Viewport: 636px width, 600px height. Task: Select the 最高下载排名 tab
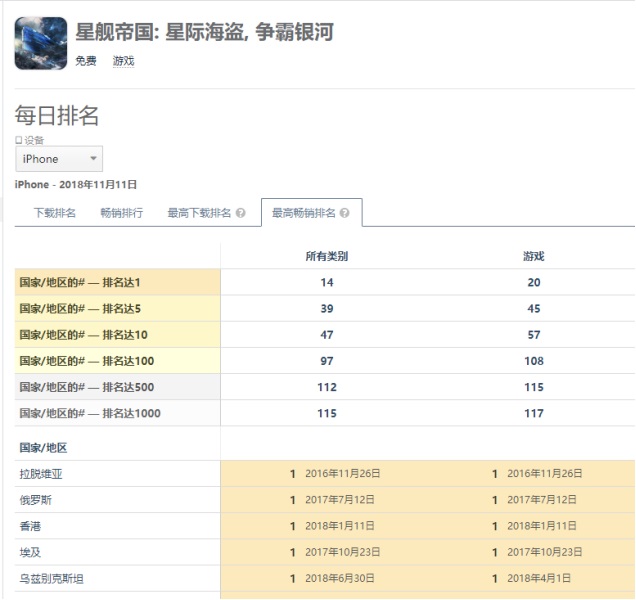(199, 213)
